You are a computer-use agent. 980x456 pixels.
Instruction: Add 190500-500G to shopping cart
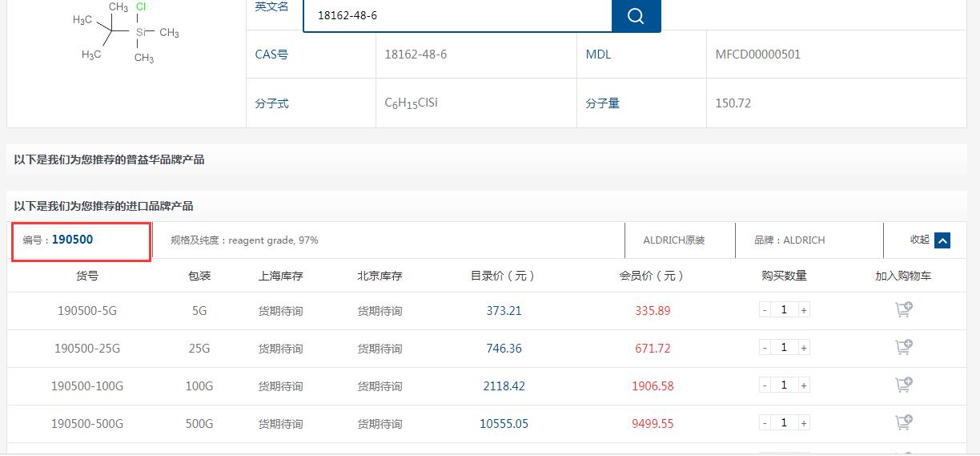(x=903, y=423)
